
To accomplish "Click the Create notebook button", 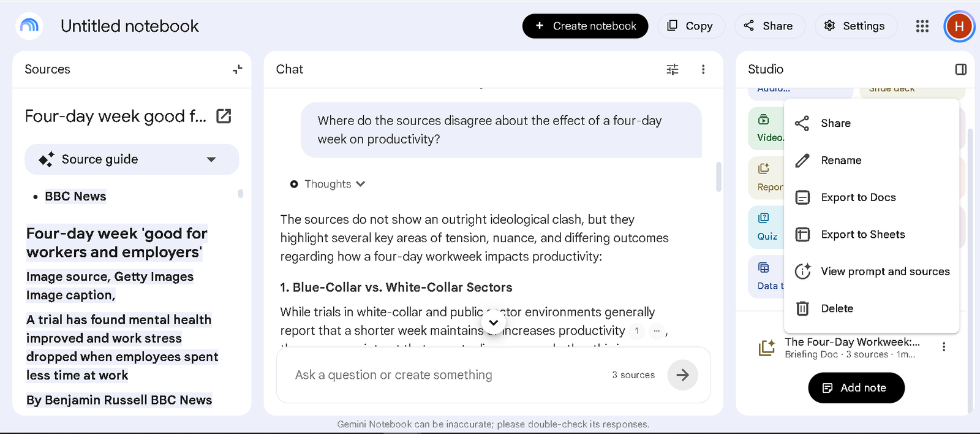I will click(x=585, y=26).
